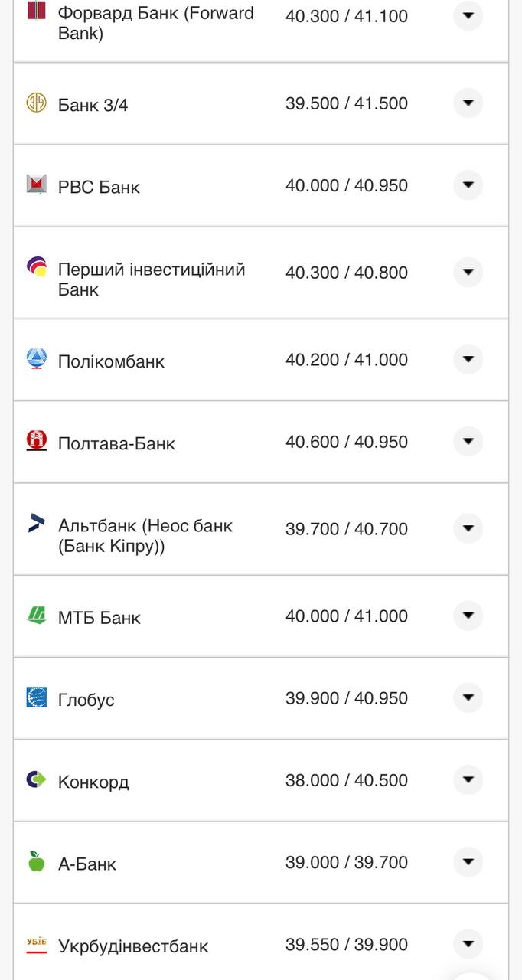This screenshot has height=980, width=522.
Task: Expand the Полтава-Банк row arrow
Action: tap(468, 442)
